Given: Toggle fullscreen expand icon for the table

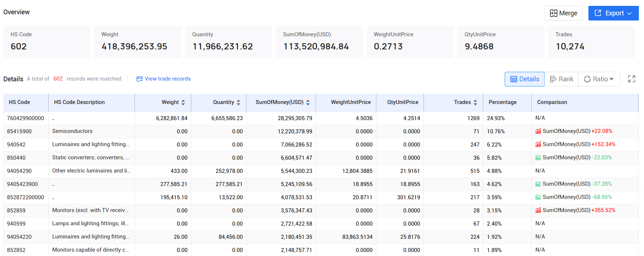Looking at the screenshot, I should coord(632,79).
